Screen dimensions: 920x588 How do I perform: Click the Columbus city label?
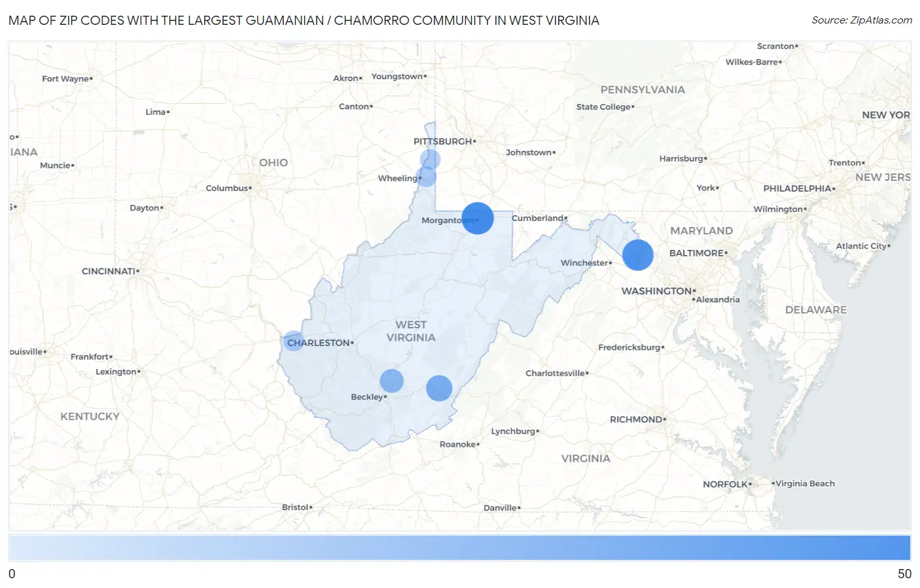[227, 188]
